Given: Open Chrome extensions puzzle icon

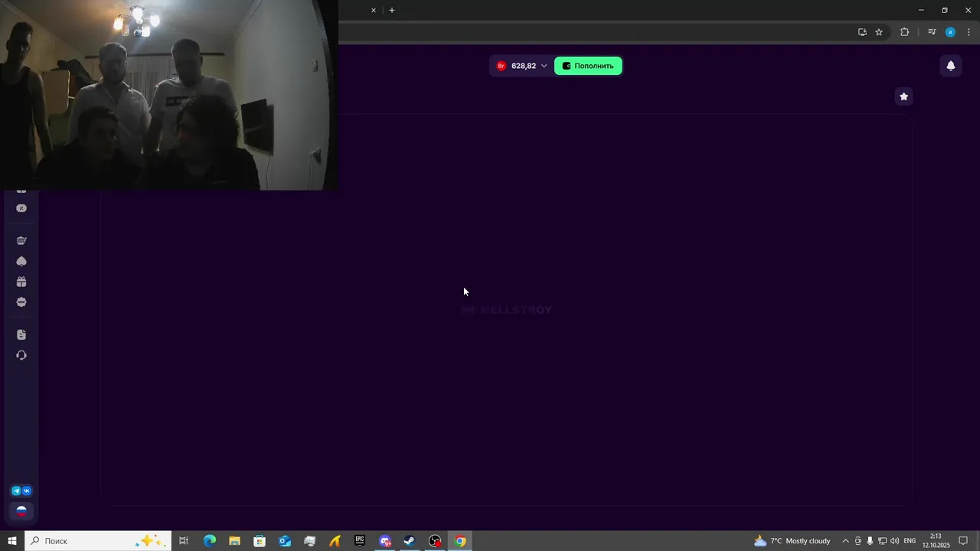Looking at the screenshot, I should [904, 32].
